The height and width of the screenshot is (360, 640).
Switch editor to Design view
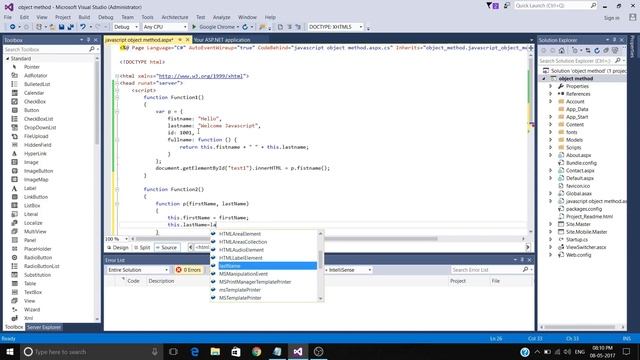tap(118, 247)
